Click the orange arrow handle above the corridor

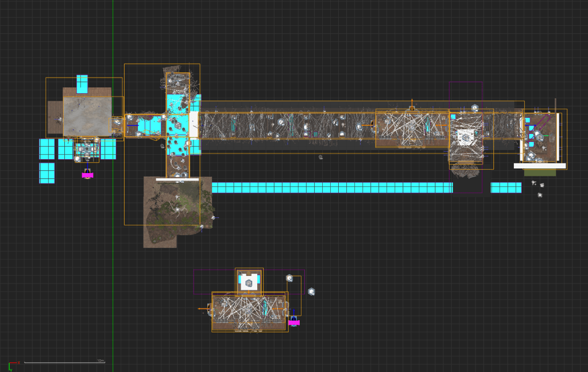point(411,107)
